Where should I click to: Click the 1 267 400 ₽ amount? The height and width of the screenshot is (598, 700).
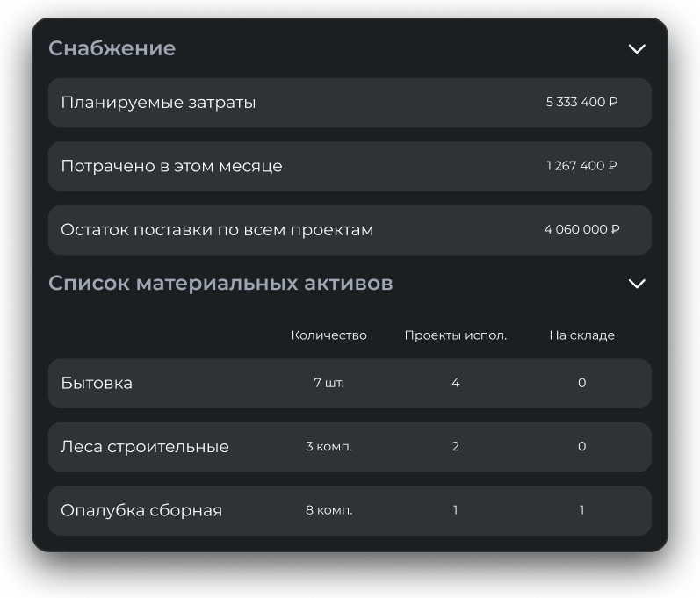pos(581,166)
